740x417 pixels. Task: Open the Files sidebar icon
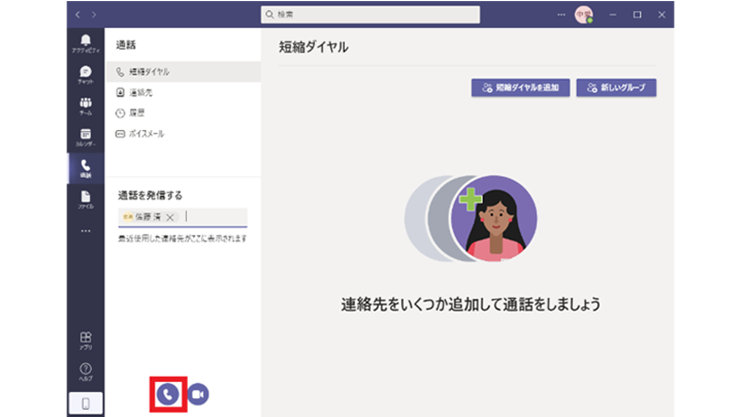pos(85,200)
